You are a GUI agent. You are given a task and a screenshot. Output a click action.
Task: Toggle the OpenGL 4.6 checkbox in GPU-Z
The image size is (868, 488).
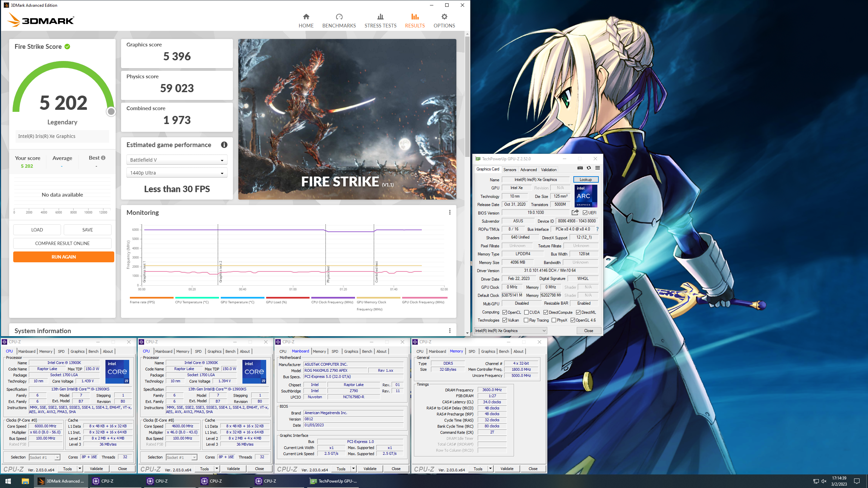pyautogui.click(x=573, y=320)
